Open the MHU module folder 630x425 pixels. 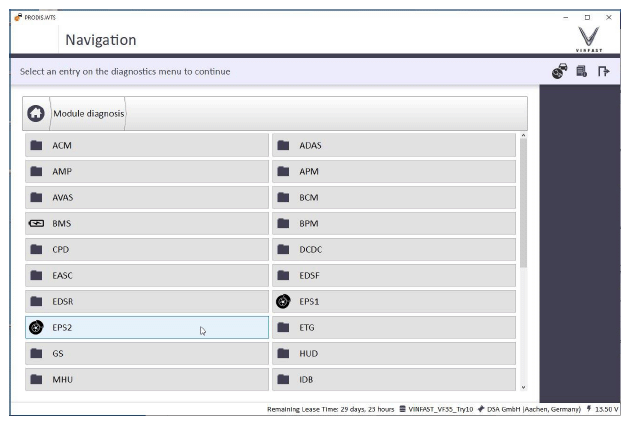pyautogui.click(x=146, y=379)
